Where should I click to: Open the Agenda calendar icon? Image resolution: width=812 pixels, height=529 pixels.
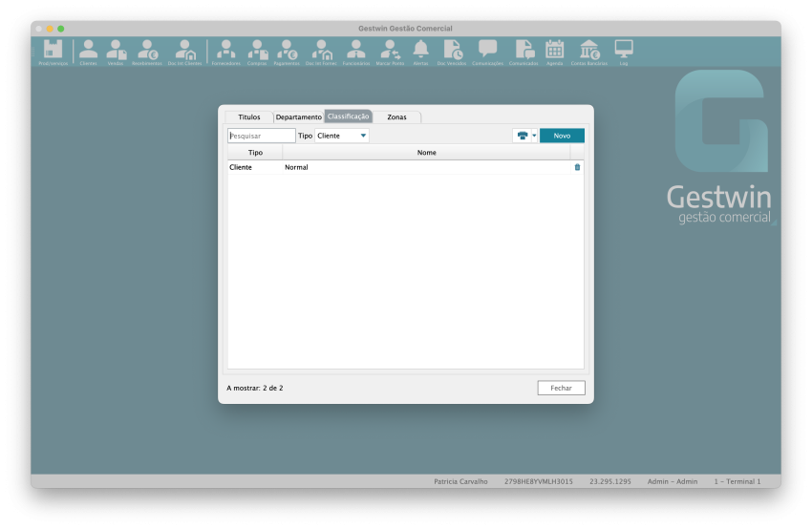point(554,51)
